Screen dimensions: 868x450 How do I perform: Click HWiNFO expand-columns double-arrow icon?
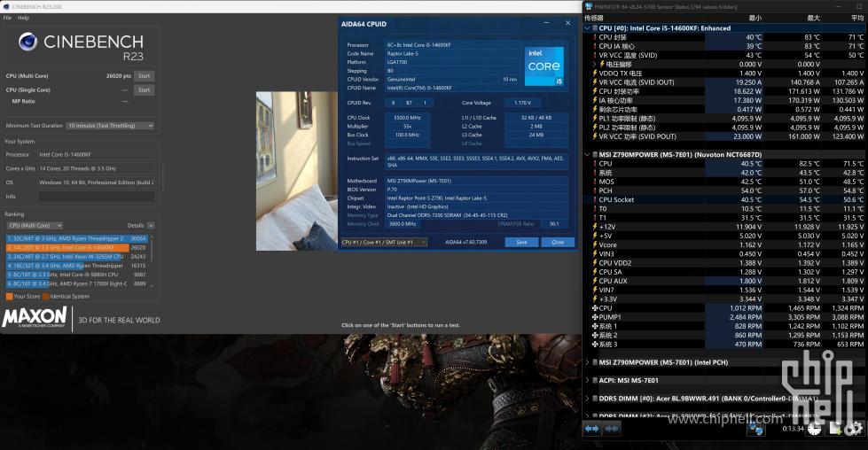(591, 429)
